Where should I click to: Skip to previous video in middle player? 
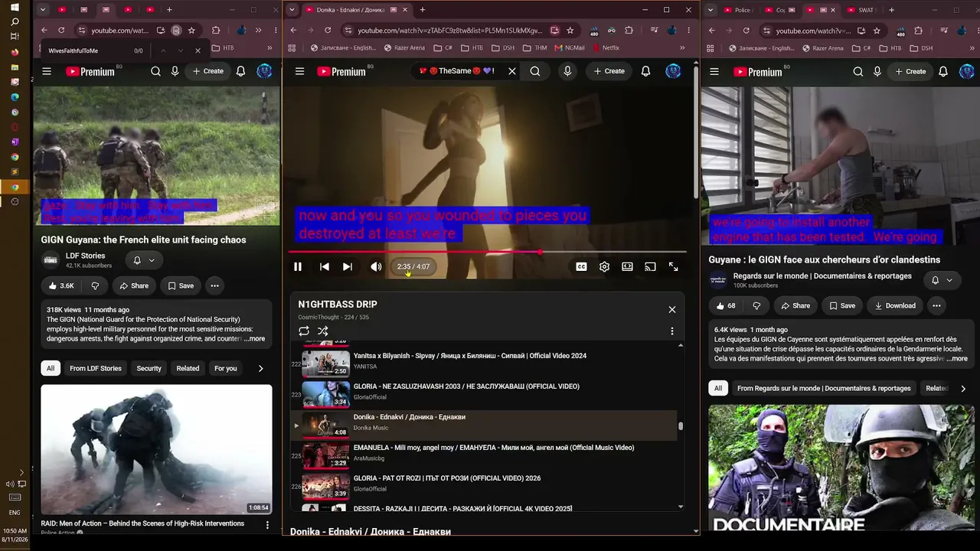[325, 266]
